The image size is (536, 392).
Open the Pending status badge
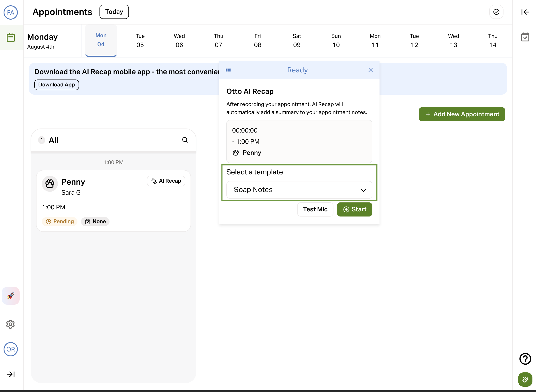pos(60,221)
